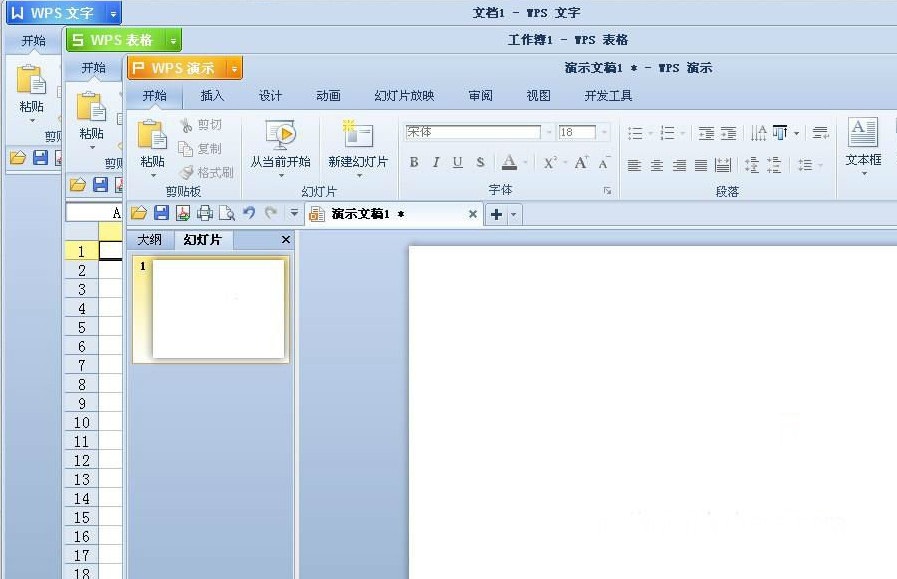Toggle center text alignment
The image size is (897, 579).
click(x=657, y=165)
